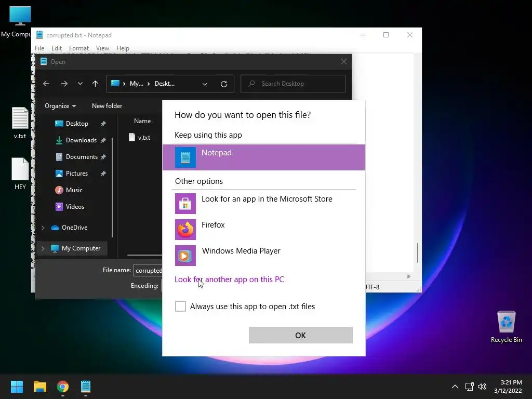
Task: Select v.txt file in Open dialog list
Action: coord(140,137)
